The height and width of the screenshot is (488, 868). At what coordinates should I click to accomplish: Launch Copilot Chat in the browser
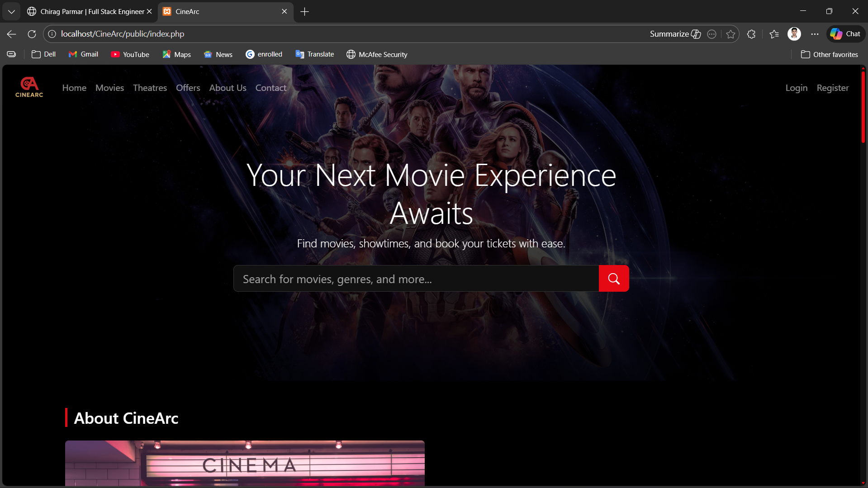pos(845,33)
